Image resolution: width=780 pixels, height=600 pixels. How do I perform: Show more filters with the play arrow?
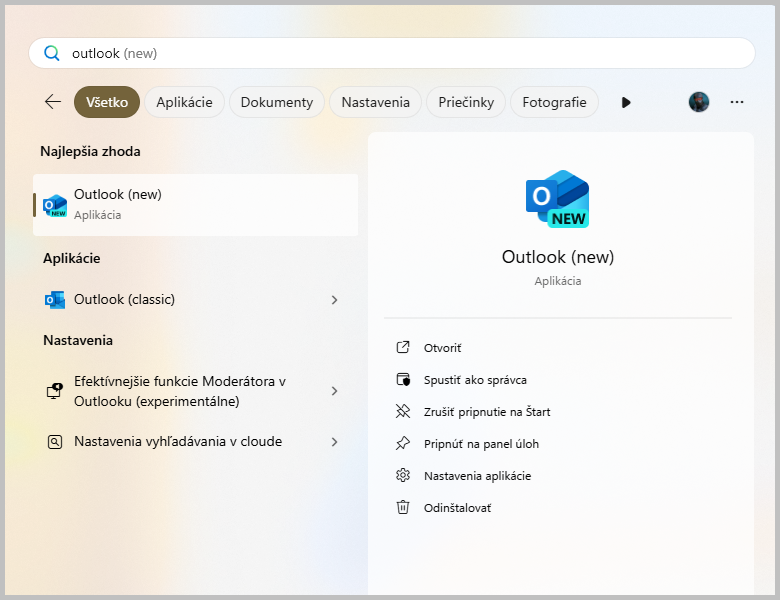click(626, 102)
